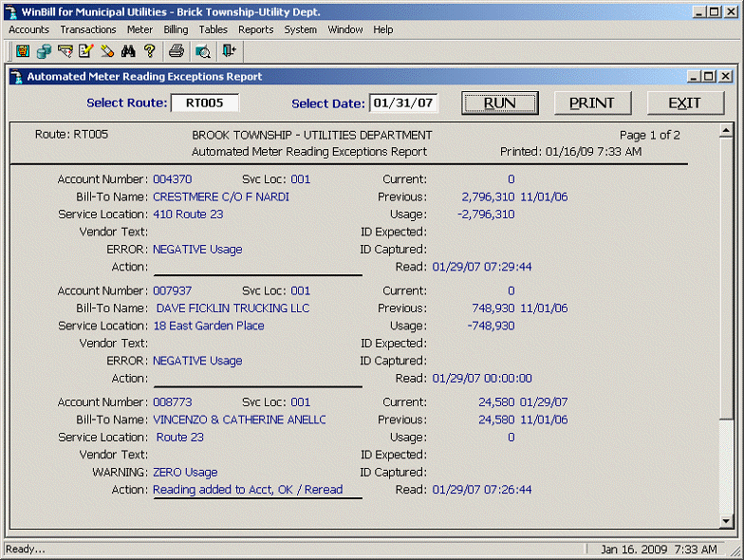Open the Meter menu
This screenshot has height=560, width=744.
[x=139, y=29]
